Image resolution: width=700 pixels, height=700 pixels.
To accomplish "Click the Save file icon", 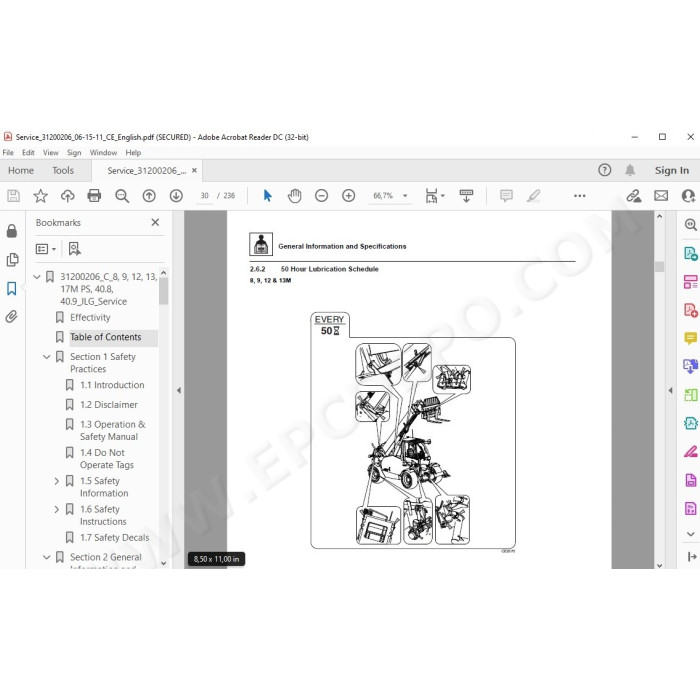I will 13,196.
